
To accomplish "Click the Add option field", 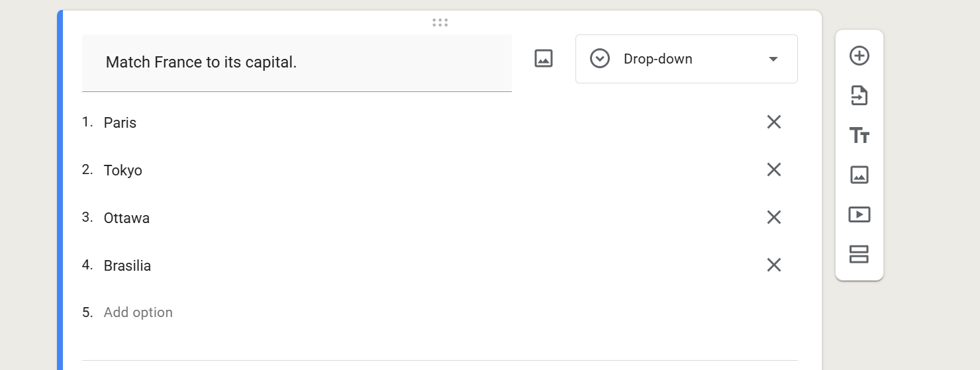I will (x=138, y=312).
